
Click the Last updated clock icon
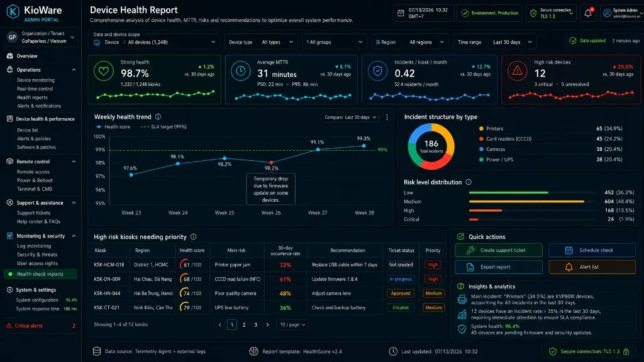(x=393, y=351)
